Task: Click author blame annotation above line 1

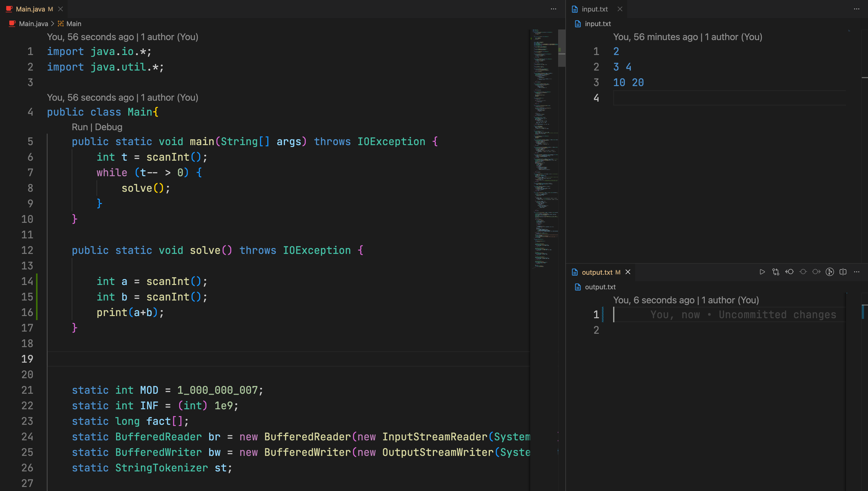Action: pyautogui.click(x=122, y=37)
